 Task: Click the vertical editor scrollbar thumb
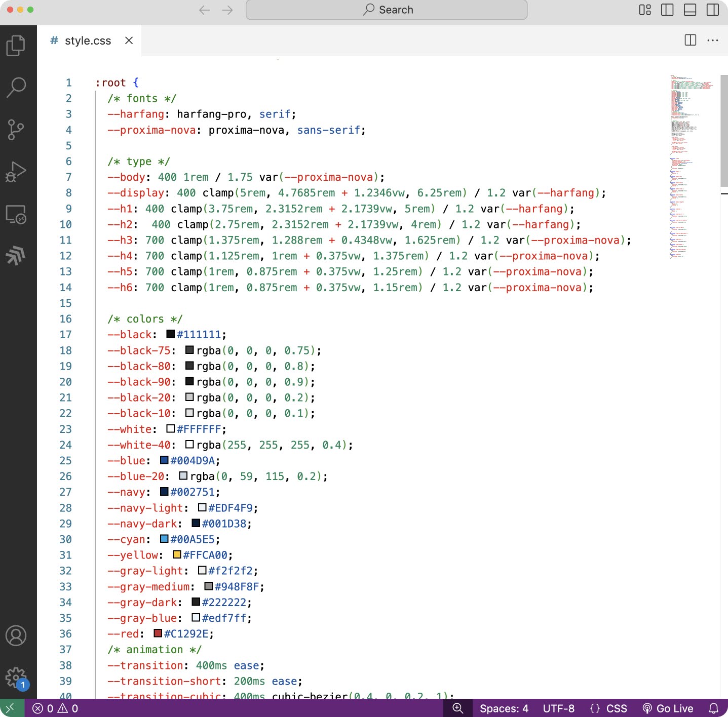pos(724,131)
